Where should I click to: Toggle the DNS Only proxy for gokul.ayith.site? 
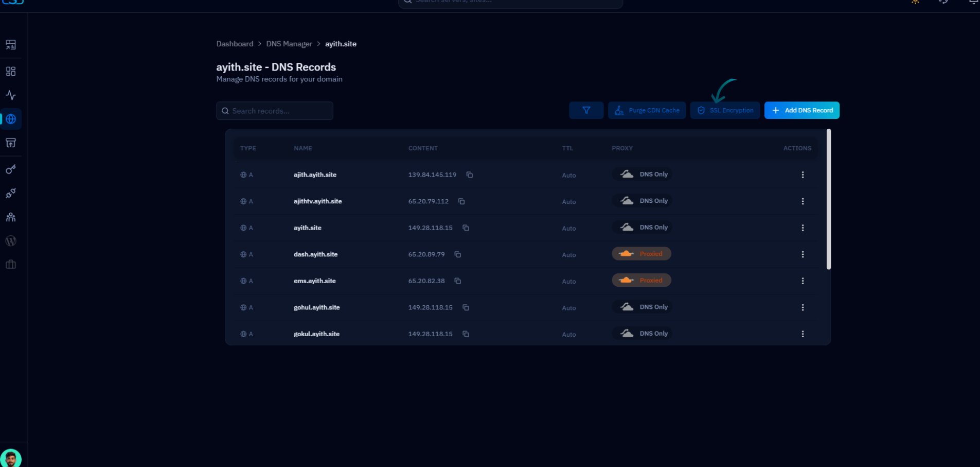pos(642,333)
